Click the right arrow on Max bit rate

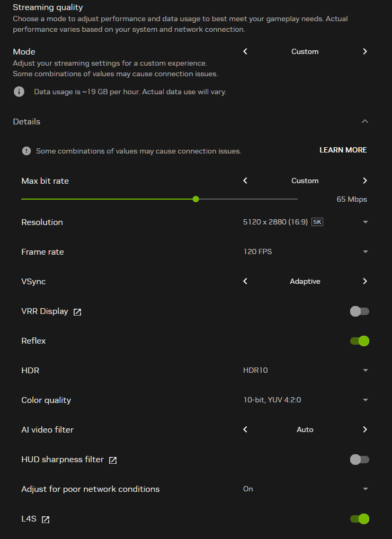tap(365, 181)
